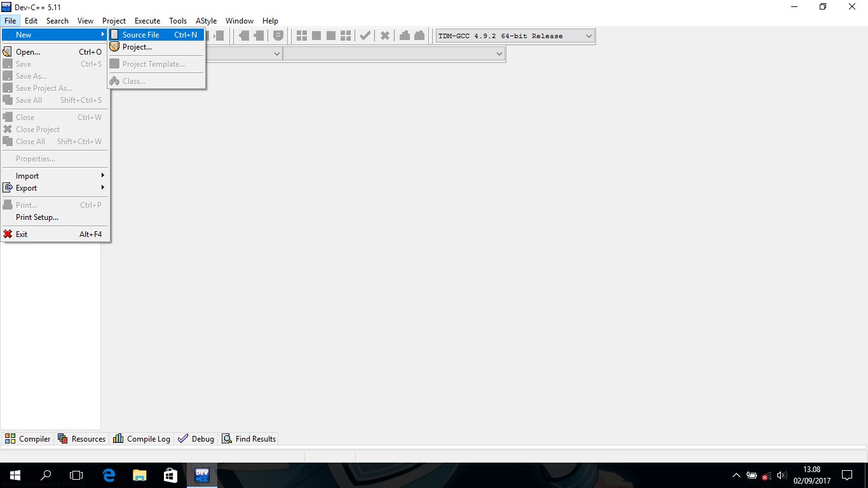The height and width of the screenshot is (488, 868).
Task: Open the Windows Start menu
Action: click(x=15, y=475)
